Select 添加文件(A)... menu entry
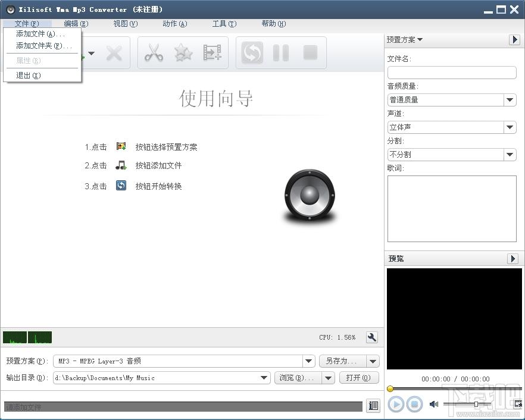 (42, 34)
